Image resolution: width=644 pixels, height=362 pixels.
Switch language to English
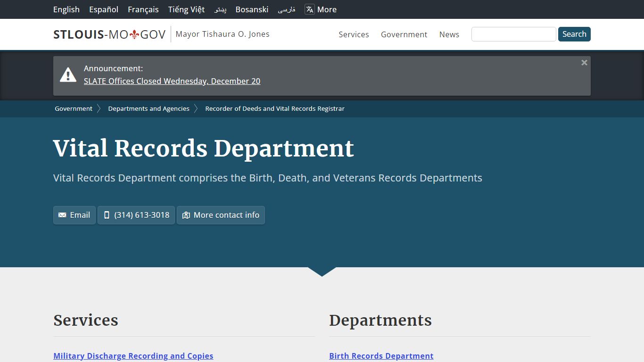pyautogui.click(x=66, y=9)
